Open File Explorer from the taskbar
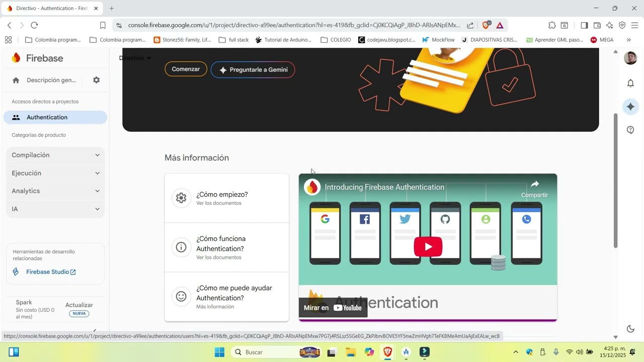The image size is (644, 362). pyautogui.click(x=351, y=352)
